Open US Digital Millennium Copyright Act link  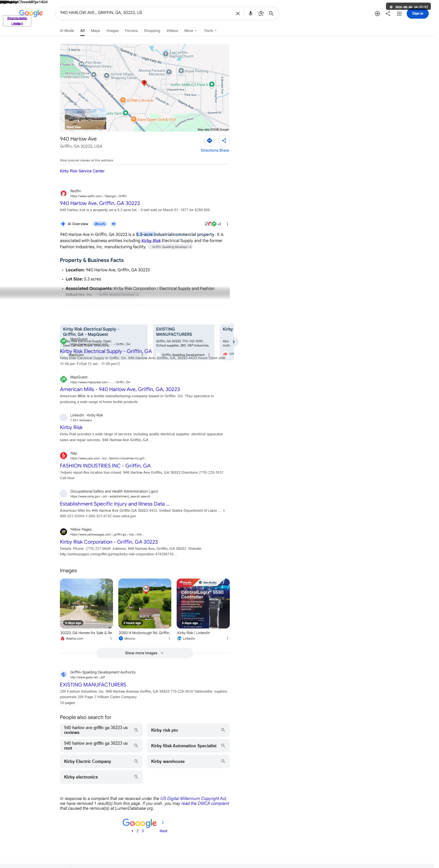193,798
